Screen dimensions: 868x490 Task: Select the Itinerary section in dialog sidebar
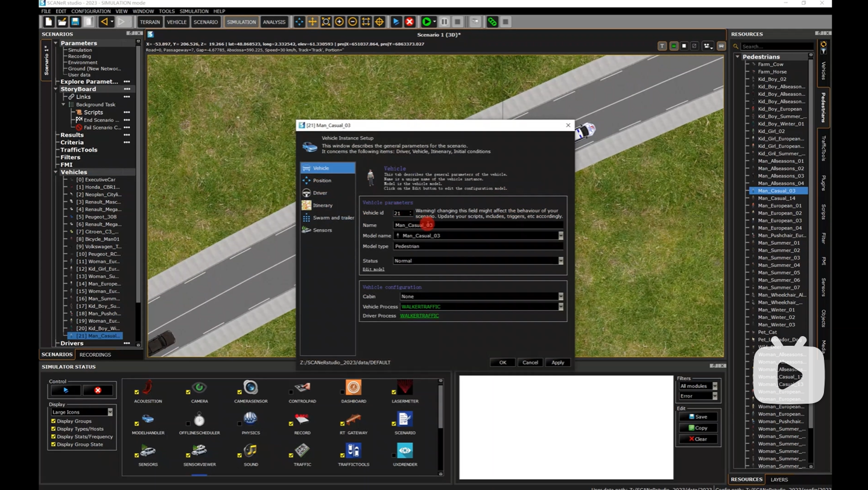click(x=323, y=205)
